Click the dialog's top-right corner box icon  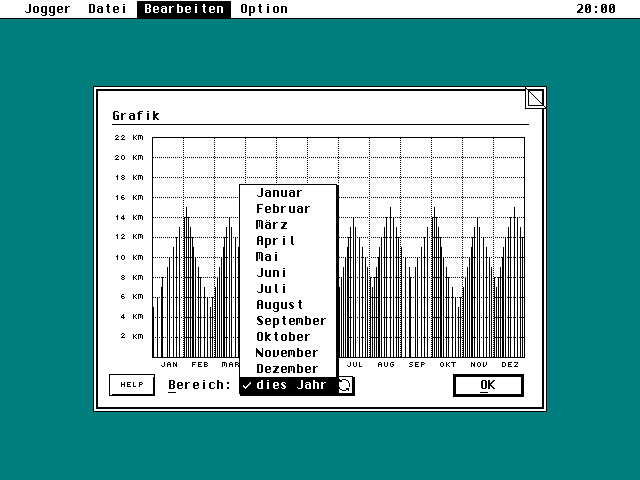click(535, 98)
